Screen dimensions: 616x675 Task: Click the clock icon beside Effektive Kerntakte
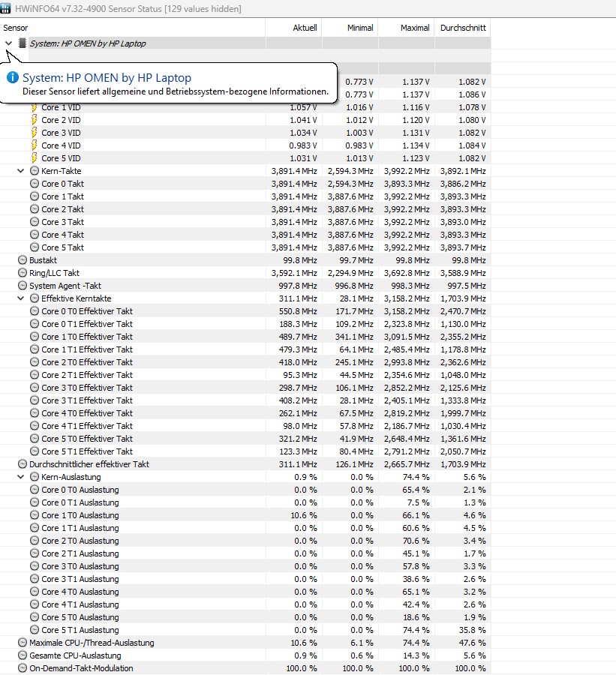click(35, 298)
